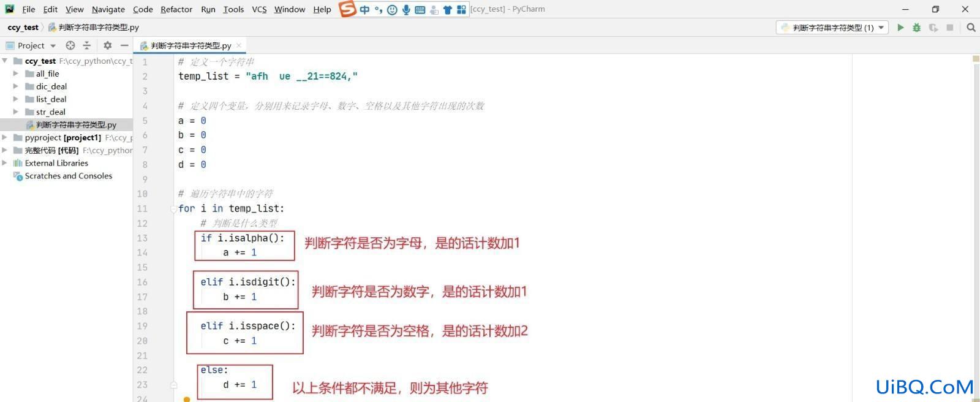Expand the str_deal folder
Viewport: 980px width, 402px height.
(16, 112)
